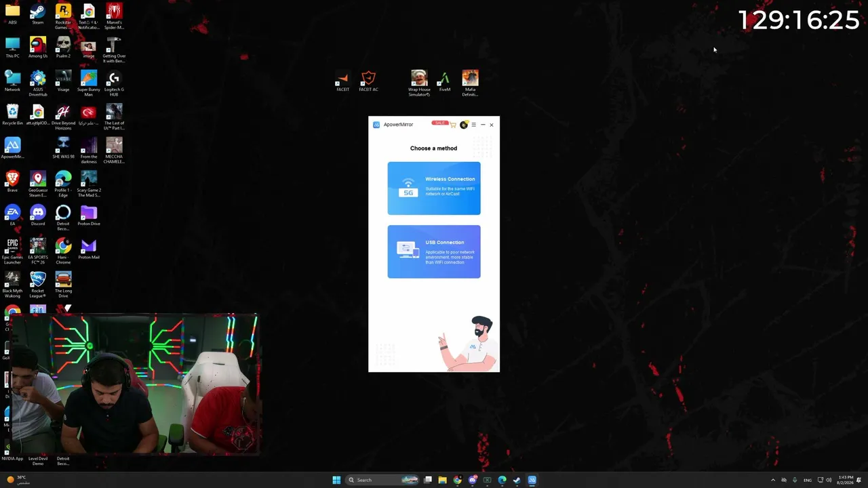This screenshot has height=488, width=868.
Task: Select the Rocket League desktop icon
Action: [38, 285]
